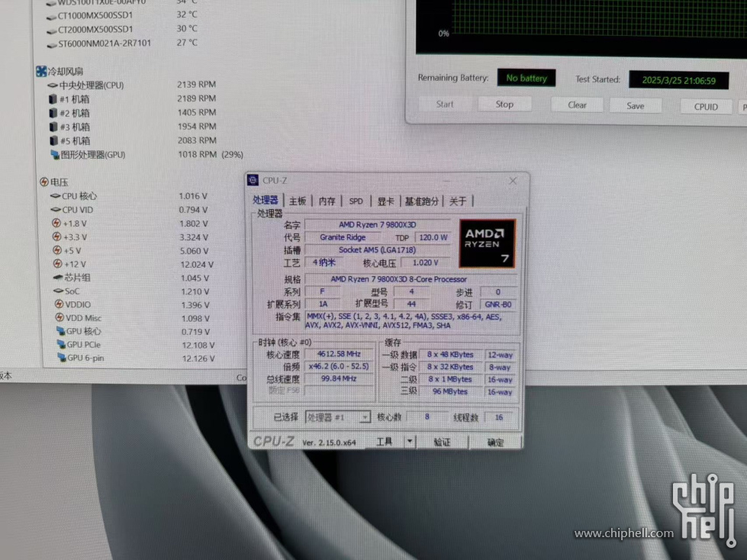
Task: Click the 线程数 value 16
Action: pyautogui.click(x=499, y=417)
